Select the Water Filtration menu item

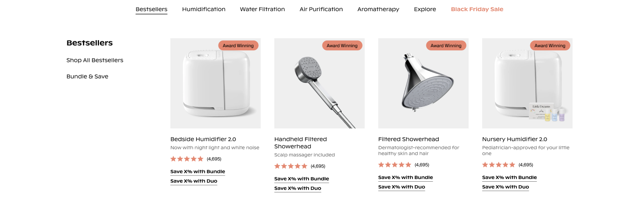[x=262, y=9]
